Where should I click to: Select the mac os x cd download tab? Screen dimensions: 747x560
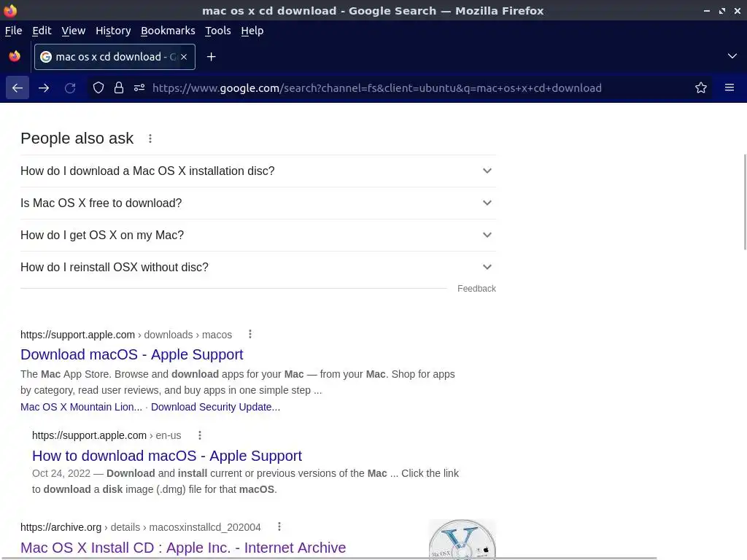coord(115,57)
